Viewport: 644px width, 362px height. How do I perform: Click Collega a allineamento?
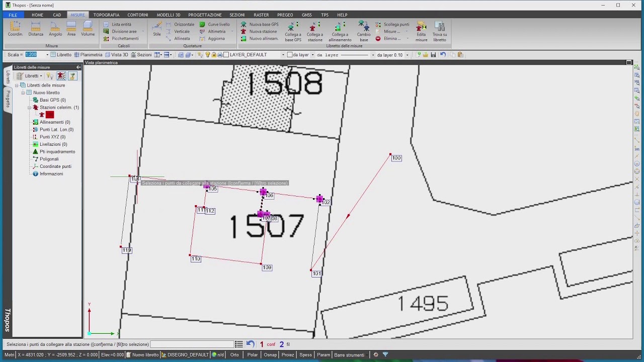[340, 31]
